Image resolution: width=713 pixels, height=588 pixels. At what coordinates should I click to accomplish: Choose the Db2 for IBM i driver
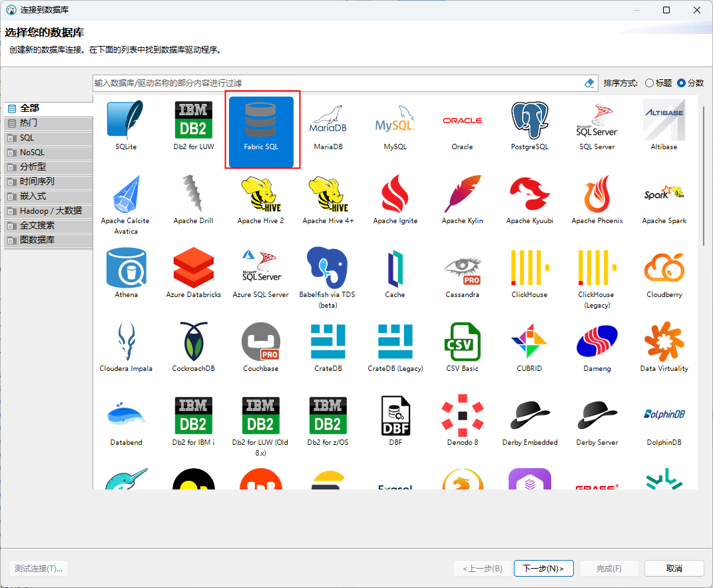[x=193, y=416]
